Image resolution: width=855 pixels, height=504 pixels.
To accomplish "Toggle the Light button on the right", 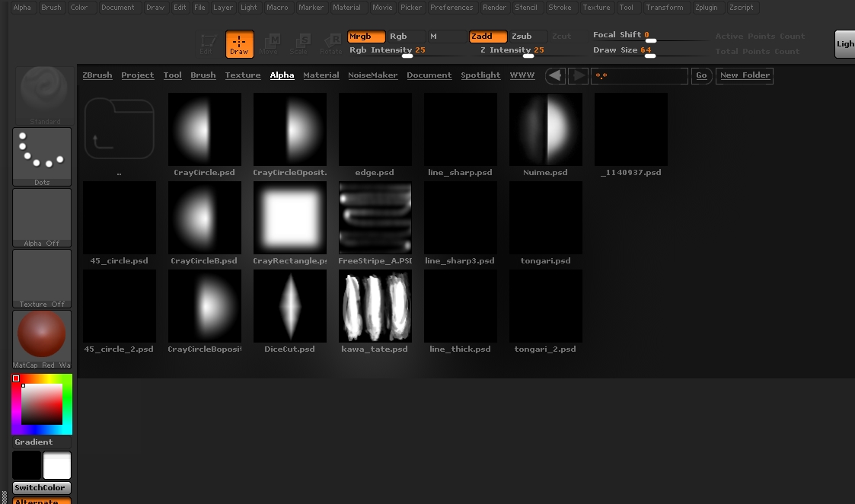I will [x=844, y=44].
